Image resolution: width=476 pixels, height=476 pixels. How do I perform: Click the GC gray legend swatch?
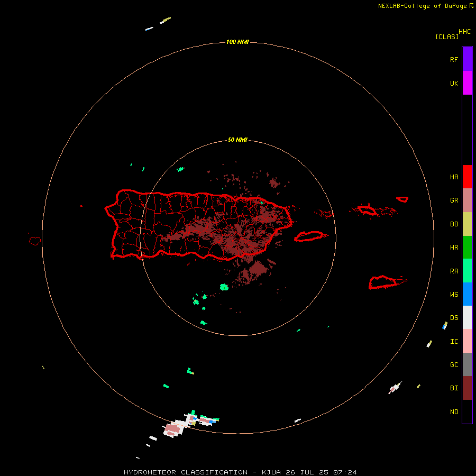click(x=467, y=364)
